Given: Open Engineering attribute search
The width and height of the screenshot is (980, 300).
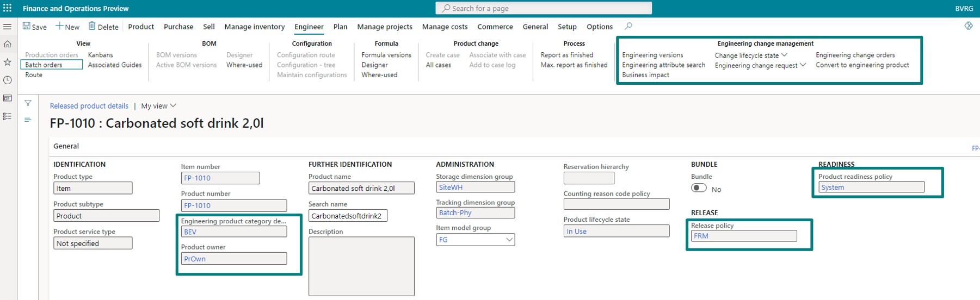Looking at the screenshot, I should pyautogui.click(x=663, y=65).
